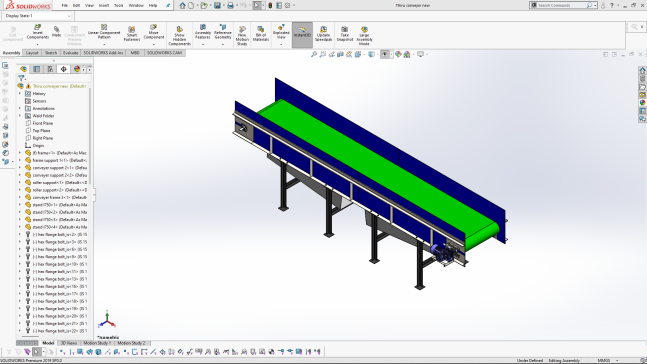Open the DisplayManager tab

(77, 69)
